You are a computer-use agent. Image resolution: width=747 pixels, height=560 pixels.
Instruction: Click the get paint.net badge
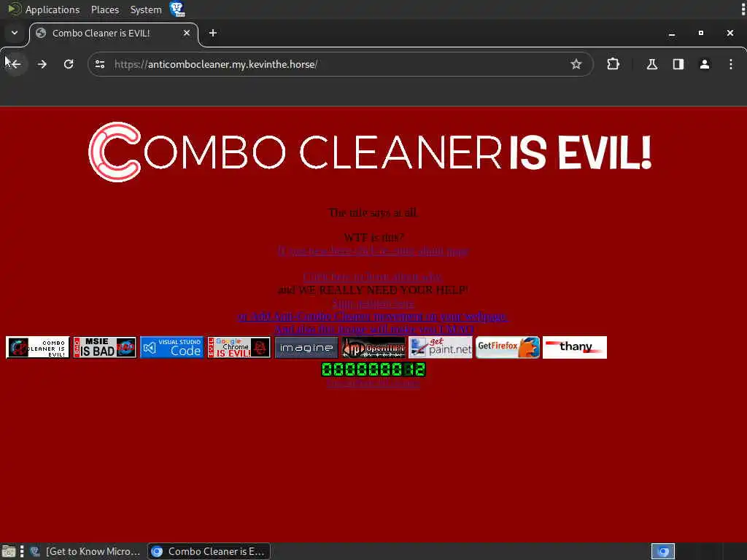coord(440,347)
